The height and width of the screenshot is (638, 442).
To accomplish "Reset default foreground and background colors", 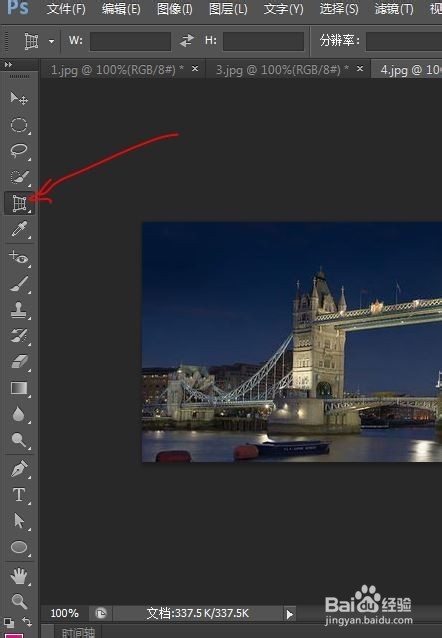I will pos(8,622).
